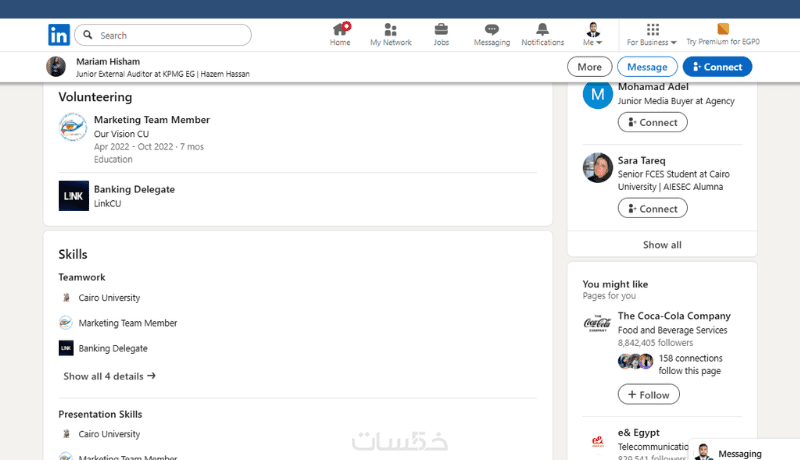
Task: Open Banking Delegate volunteering title
Action: click(134, 189)
